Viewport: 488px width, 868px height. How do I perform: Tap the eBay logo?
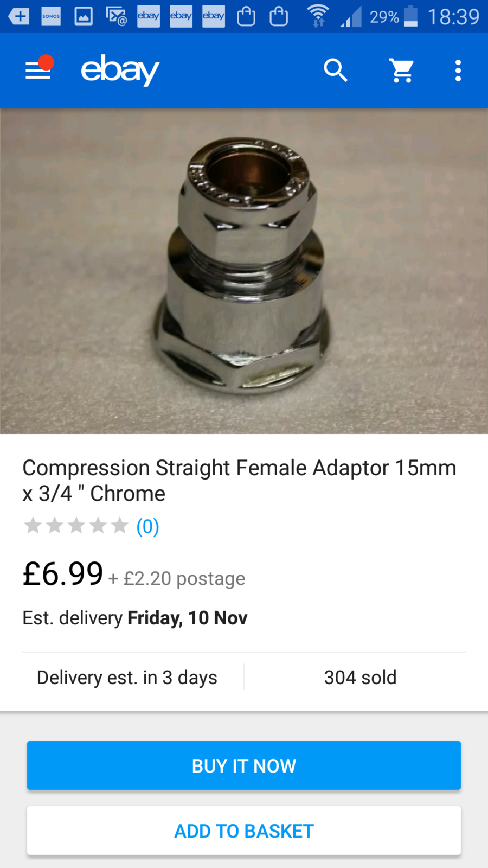click(120, 70)
